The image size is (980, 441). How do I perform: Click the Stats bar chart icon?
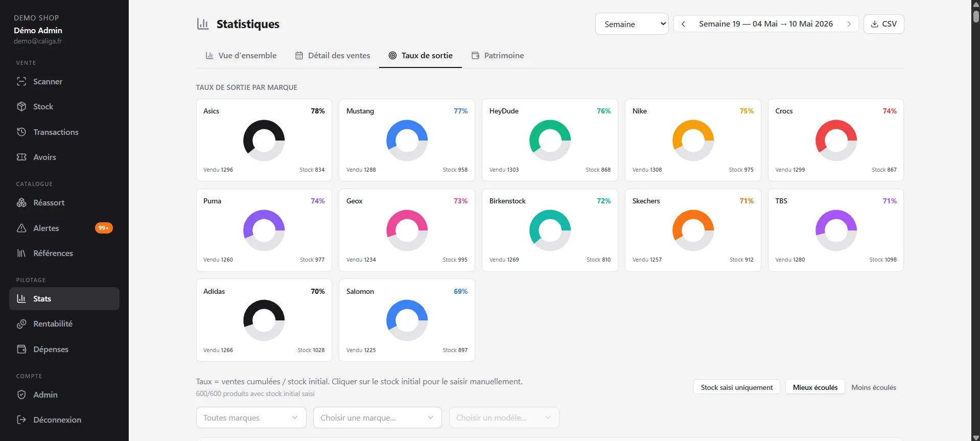21,298
